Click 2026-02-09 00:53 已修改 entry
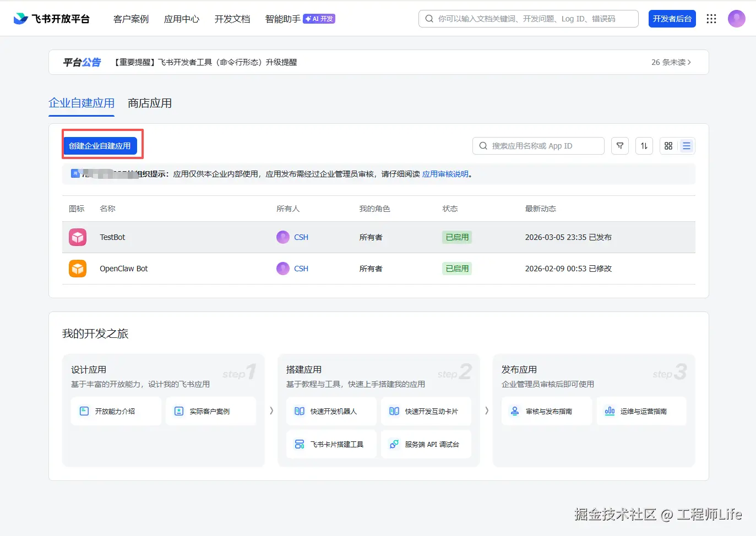This screenshot has height=536, width=756. coord(568,269)
